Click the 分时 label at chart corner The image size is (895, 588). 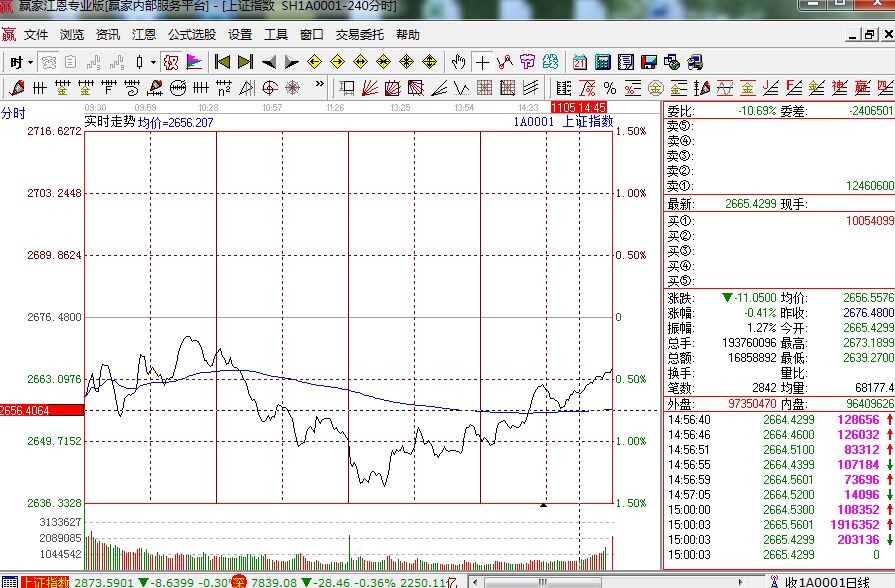pos(13,113)
